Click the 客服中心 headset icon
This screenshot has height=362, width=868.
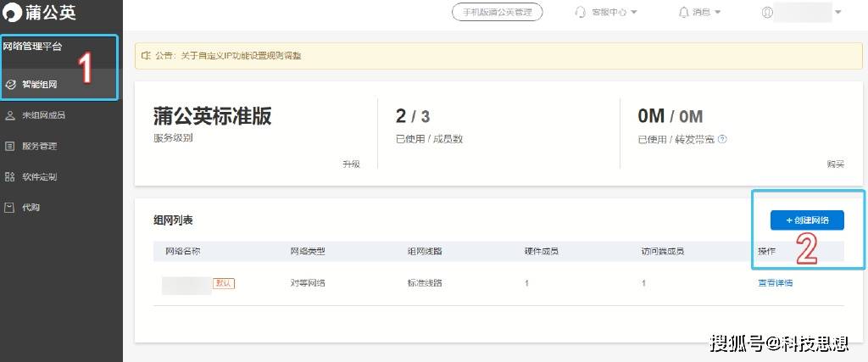pos(581,12)
